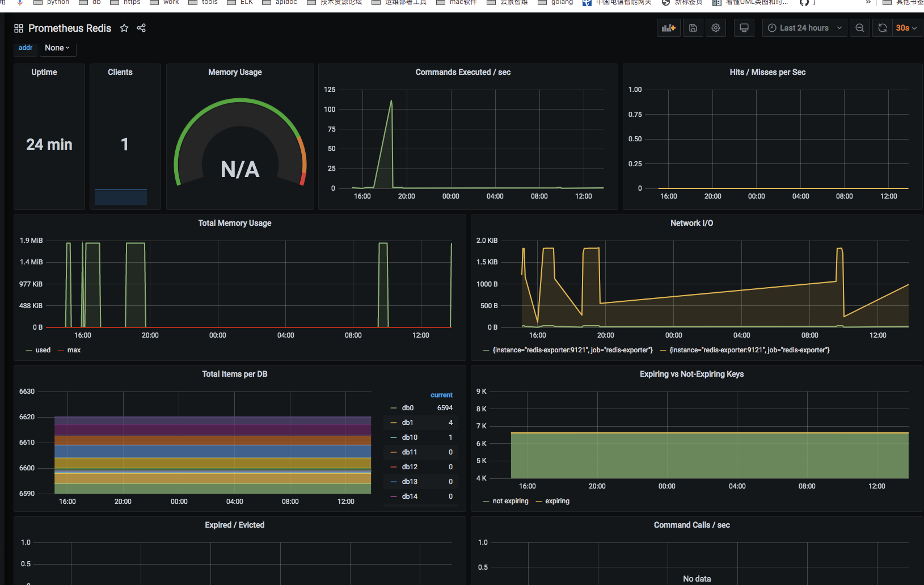Click the No data message in Command Calls
Viewport: 924px width, 585px height.
(x=697, y=579)
